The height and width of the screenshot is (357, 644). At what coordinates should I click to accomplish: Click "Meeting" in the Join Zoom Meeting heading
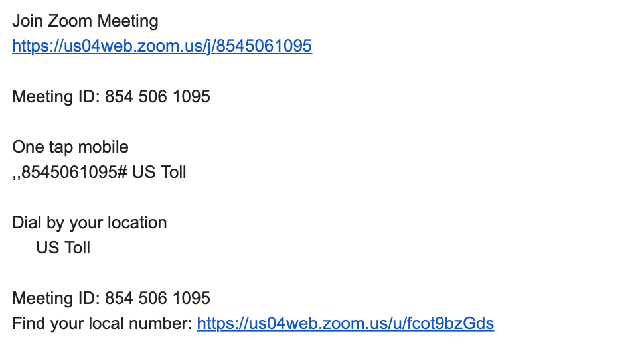(x=127, y=21)
